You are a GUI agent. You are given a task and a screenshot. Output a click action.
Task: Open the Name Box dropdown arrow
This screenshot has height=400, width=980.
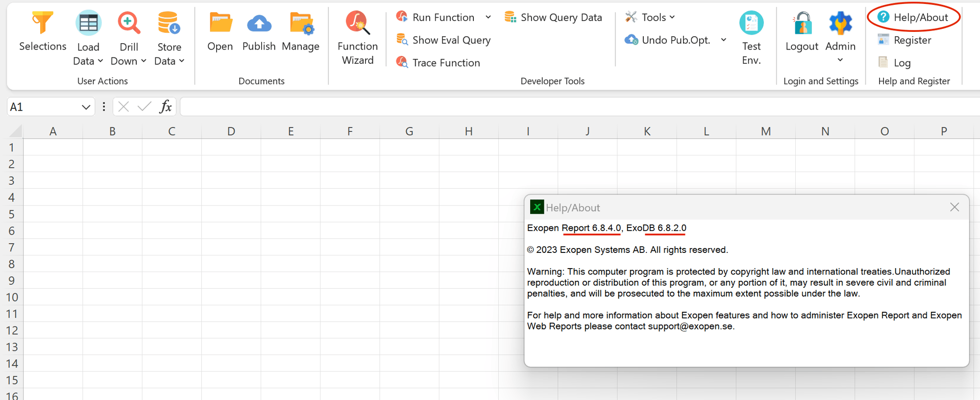coord(86,107)
